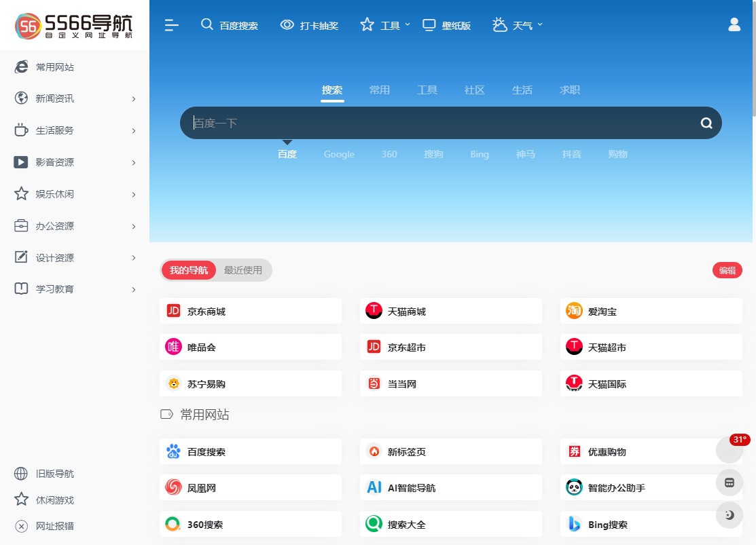Select Google search engine
Image resolution: width=756 pixels, height=545 pixels.
tap(339, 154)
